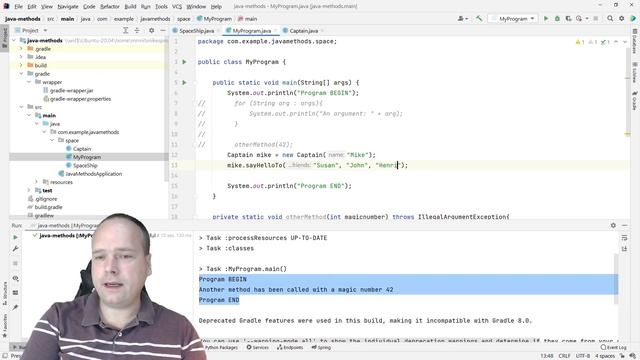Toggle the Favorites sidebar tool button
Viewport: 640px width, 360px height.
pos(5,326)
